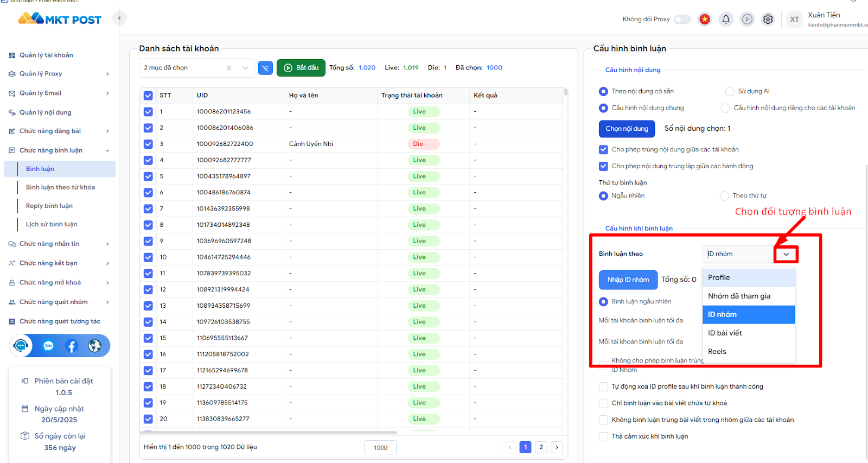Click the globe website icon in sidebar

(x=95, y=346)
